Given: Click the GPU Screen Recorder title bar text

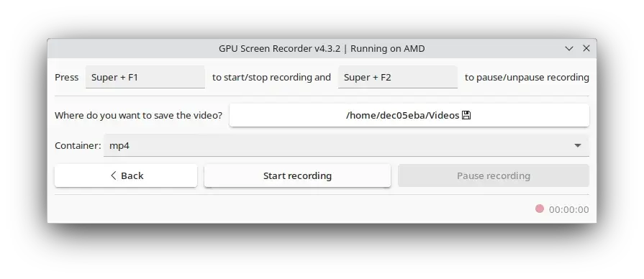Looking at the screenshot, I should pos(322,48).
